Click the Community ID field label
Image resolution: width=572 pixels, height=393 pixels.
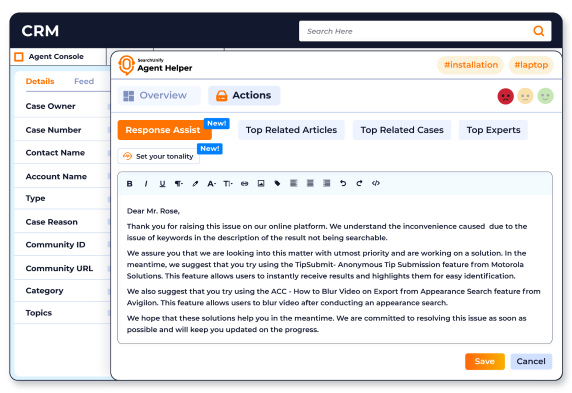click(55, 244)
